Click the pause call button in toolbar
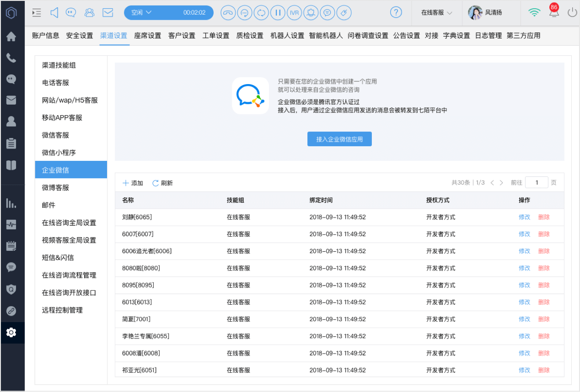Screen dimensions: 580x392 coord(277,13)
